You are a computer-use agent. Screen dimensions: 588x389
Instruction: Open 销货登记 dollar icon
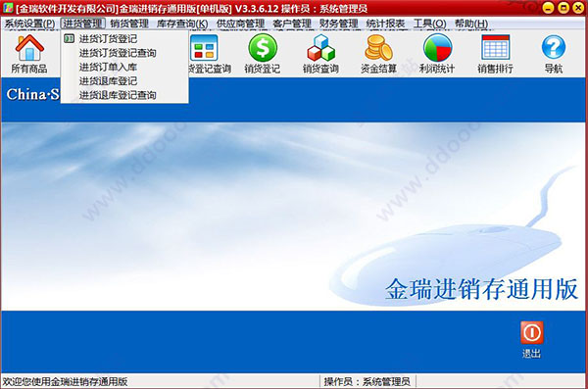click(263, 54)
